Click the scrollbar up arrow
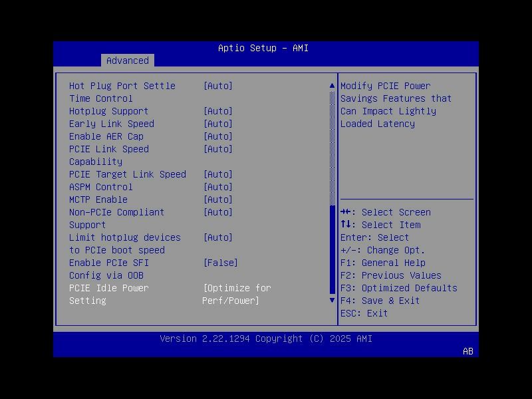532x399 pixels. [332, 86]
